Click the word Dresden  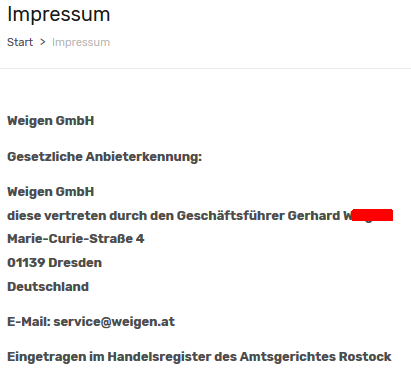pos(75,263)
